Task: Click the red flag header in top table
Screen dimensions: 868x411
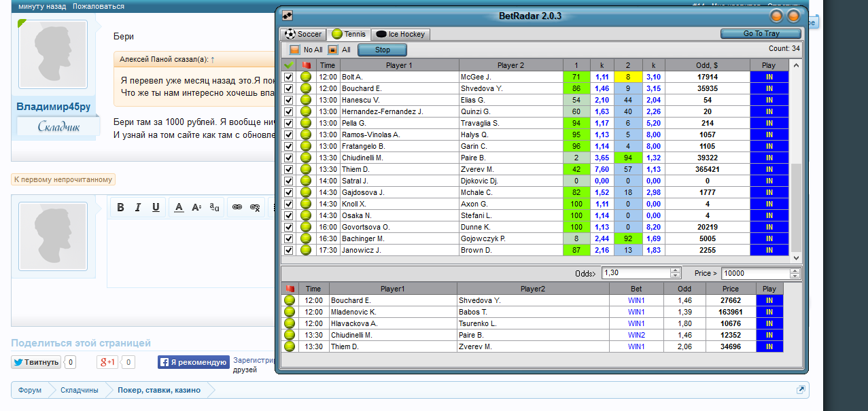Action: click(307, 65)
